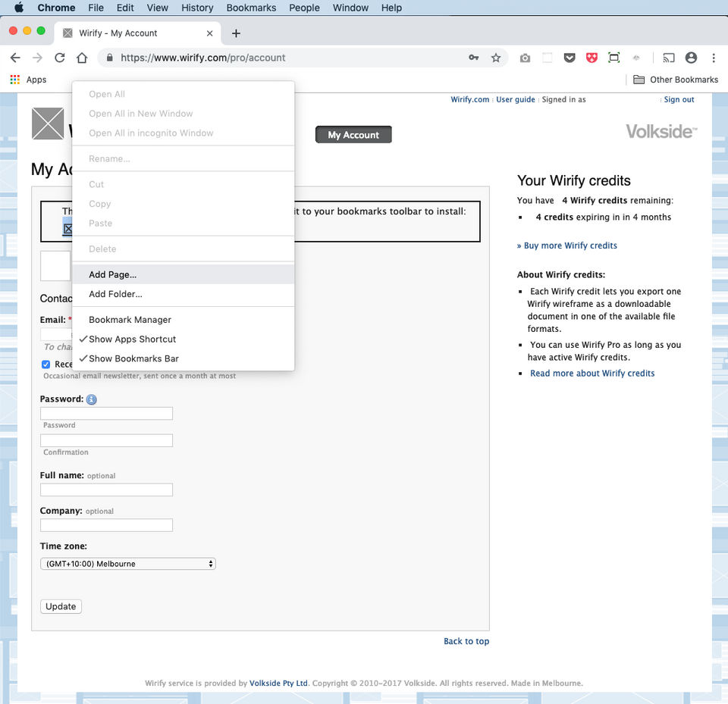The height and width of the screenshot is (704, 728).
Task: Click the Pocket extension icon
Action: [570, 58]
